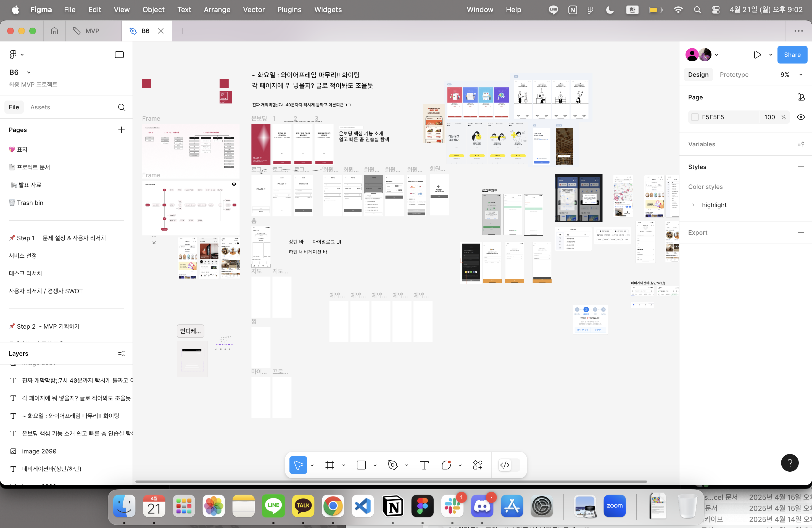
Task: Open the Move tool options chevron
Action: [x=312, y=465]
